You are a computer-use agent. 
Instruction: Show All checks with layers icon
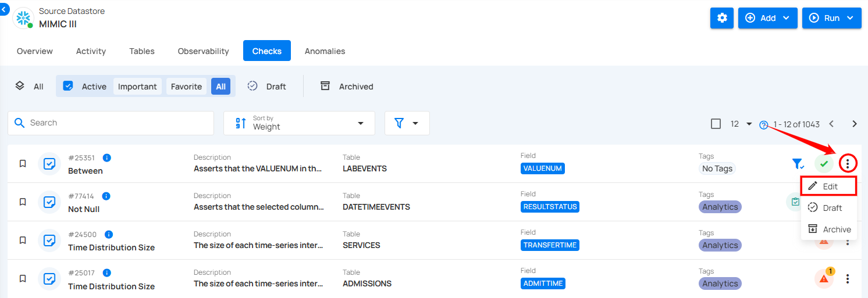click(x=29, y=86)
